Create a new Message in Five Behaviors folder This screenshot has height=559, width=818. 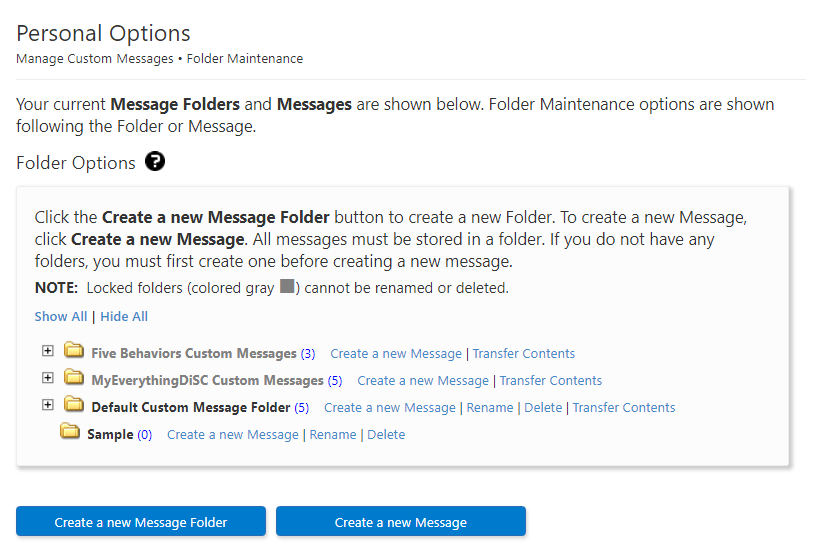tap(396, 354)
